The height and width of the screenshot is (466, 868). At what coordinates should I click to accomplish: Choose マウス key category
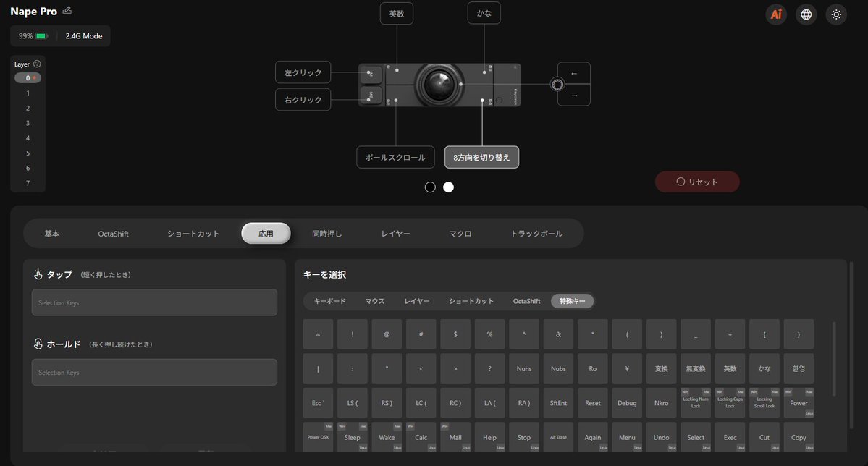pyautogui.click(x=375, y=301)
